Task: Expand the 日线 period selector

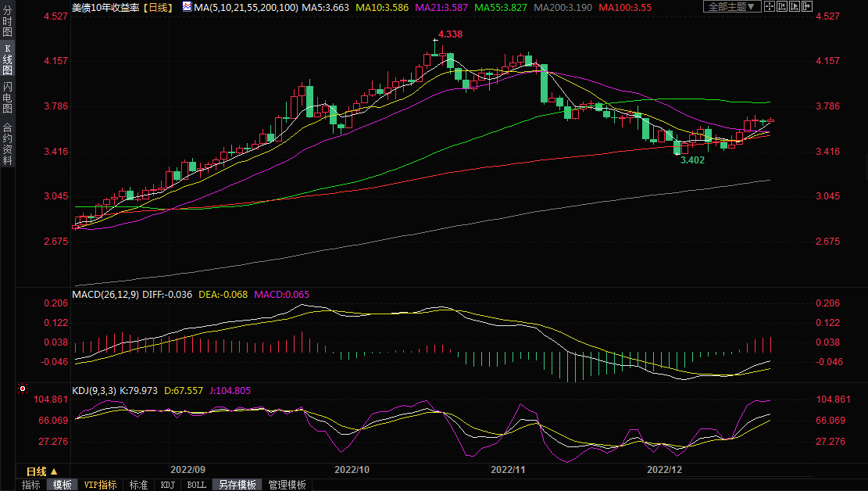Action: 41,471
